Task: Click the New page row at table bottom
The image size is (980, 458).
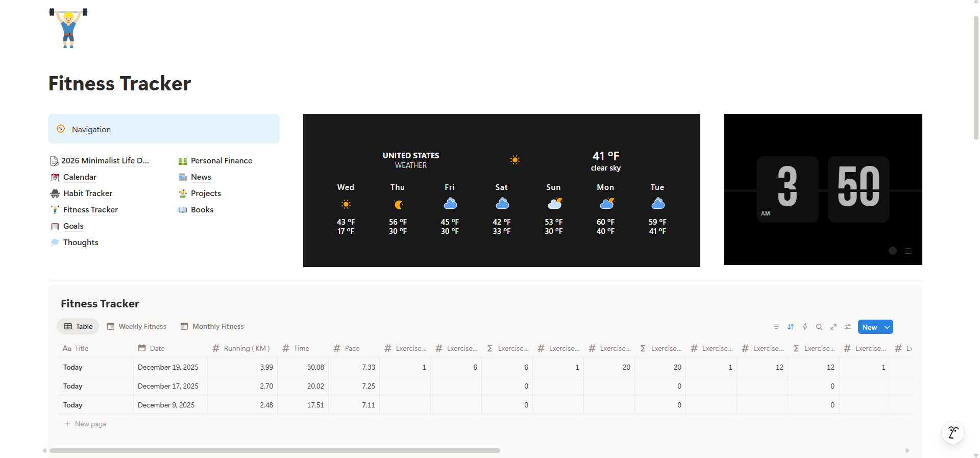Action: coord(485,424)
